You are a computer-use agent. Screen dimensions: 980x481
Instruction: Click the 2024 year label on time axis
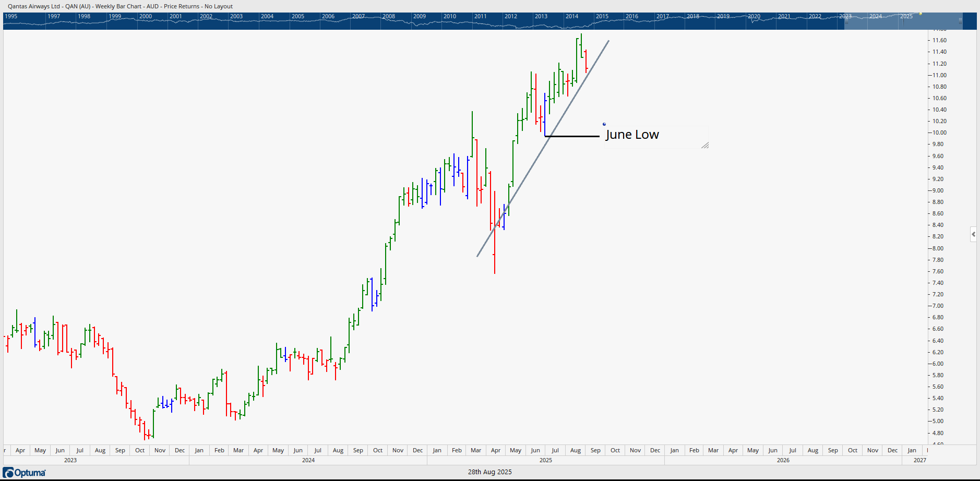point(308,460)
